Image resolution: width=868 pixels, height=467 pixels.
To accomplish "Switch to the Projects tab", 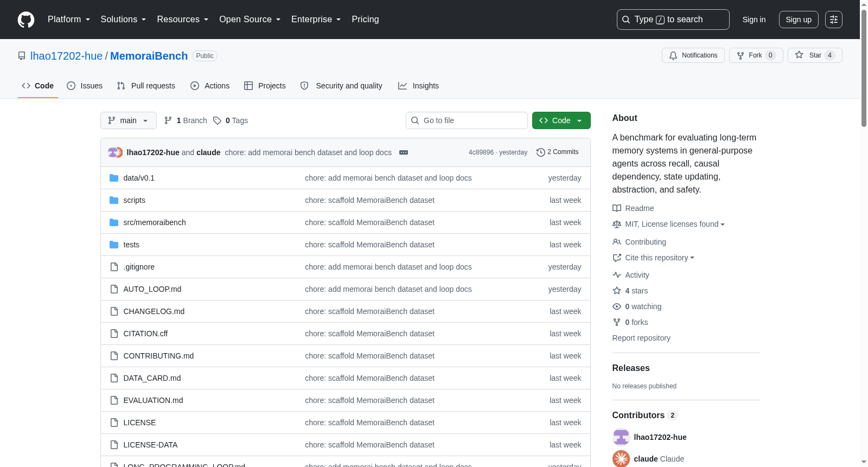I will (x=265, y=86).
